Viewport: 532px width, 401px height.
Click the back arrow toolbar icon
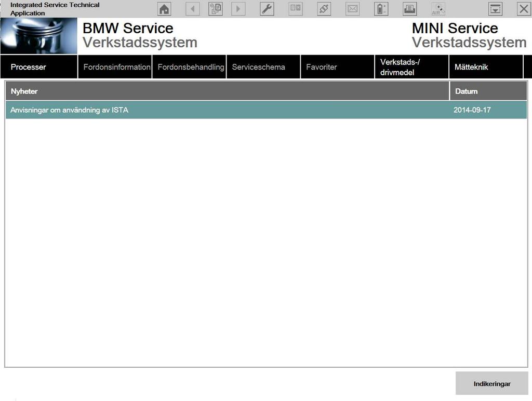(193, 9)
